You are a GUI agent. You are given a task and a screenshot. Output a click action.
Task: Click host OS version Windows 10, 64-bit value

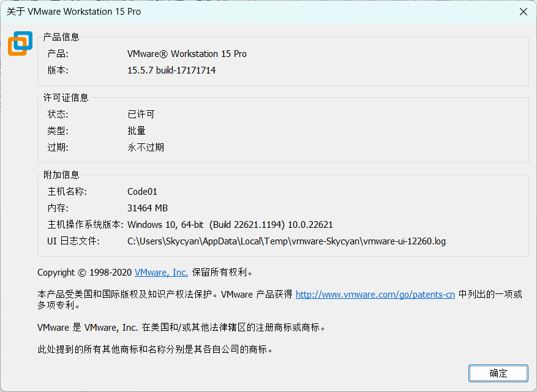(x=230, y=224)
